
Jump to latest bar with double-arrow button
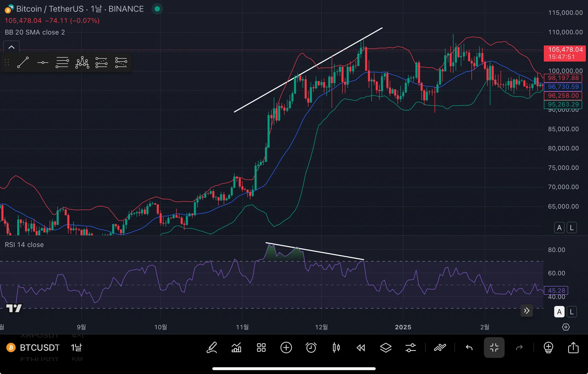(x=526, y=311)
